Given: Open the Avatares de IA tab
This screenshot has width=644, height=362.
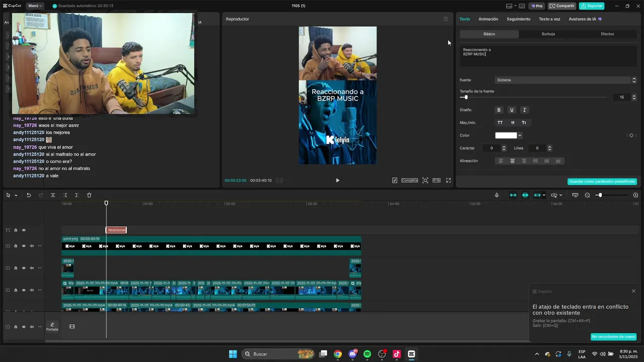Looking at the screenshot, I should point(585,19).
